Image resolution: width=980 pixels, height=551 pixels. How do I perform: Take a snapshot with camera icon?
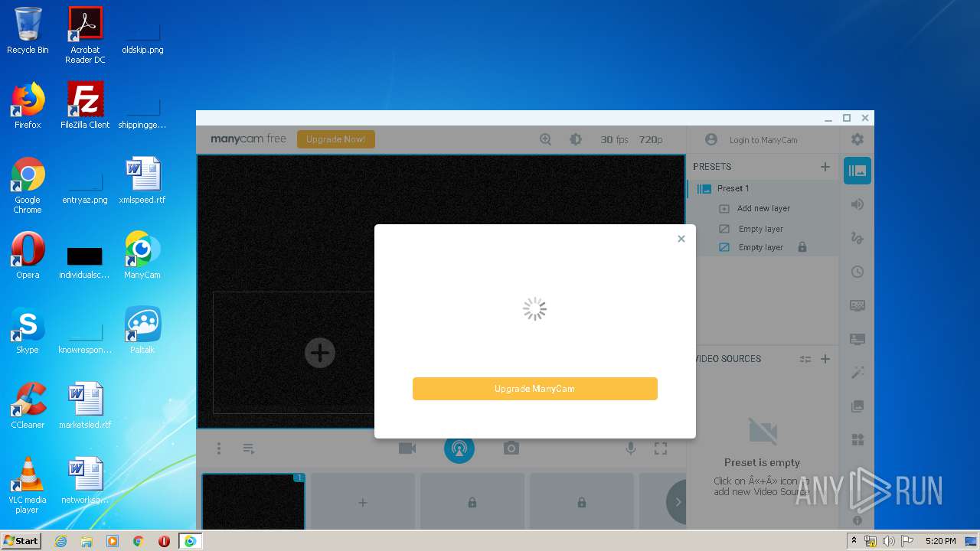(x=511, y=448)
